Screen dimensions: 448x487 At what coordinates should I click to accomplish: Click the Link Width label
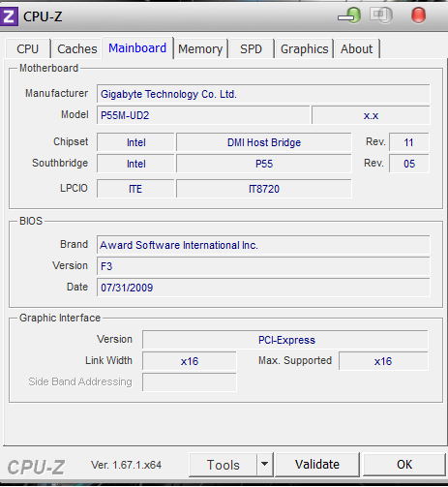point(108,360)
